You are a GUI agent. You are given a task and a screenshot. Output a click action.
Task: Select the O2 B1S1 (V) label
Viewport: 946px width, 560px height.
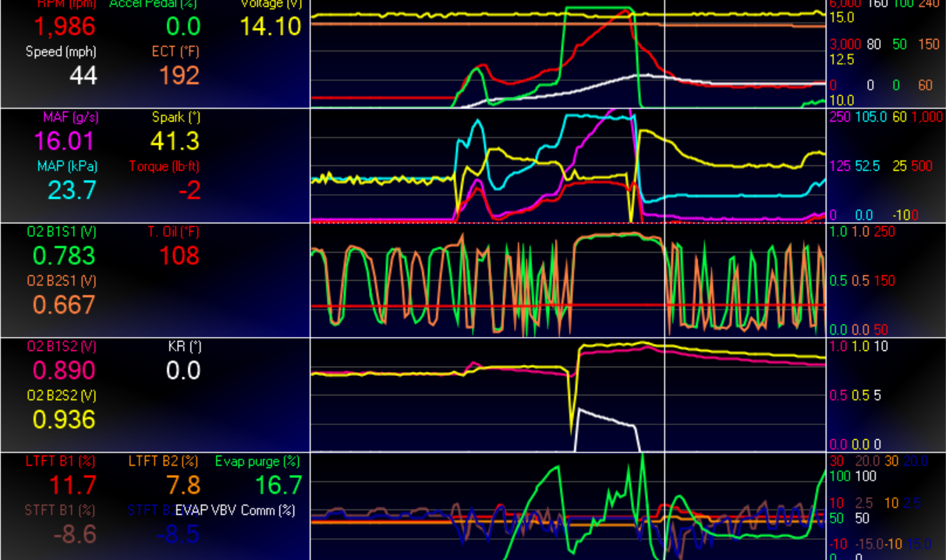[62, 232]
